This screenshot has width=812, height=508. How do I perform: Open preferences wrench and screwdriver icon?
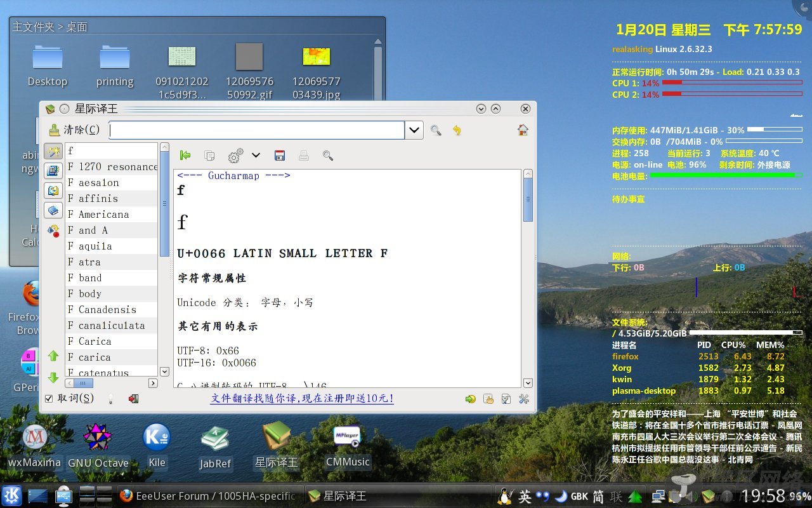pyautogui.click(x=524, y=399)
